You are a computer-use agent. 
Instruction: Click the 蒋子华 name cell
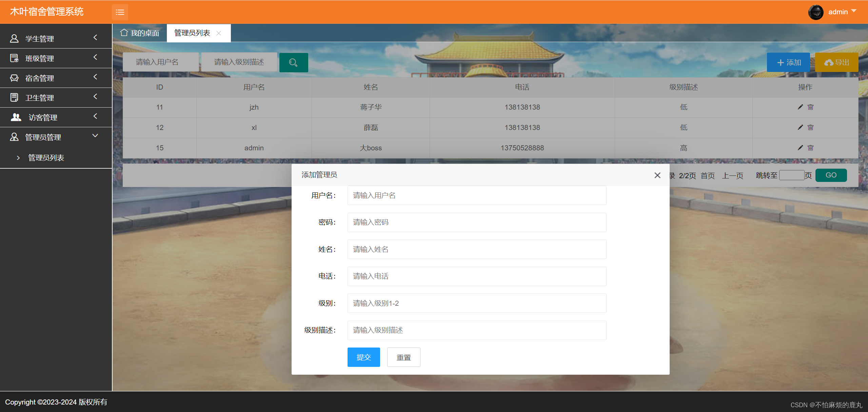[x=371, y=107]
